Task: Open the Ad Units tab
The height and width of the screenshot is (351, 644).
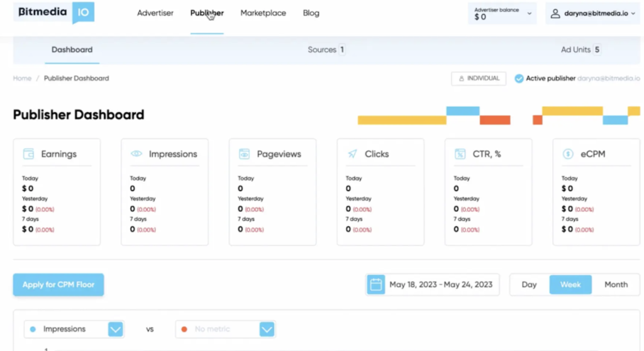Action: point(580,50)
